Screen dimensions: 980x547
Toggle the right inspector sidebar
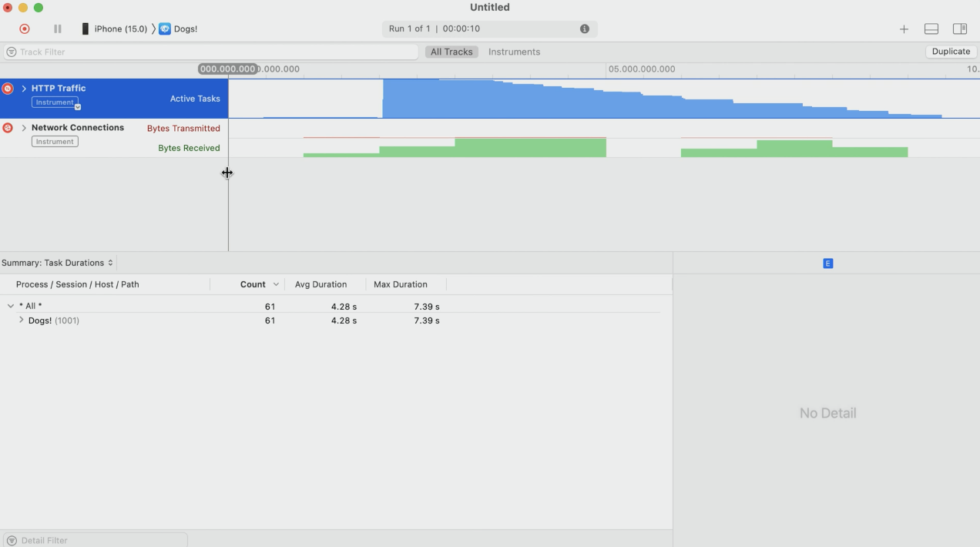click(960, 29)
